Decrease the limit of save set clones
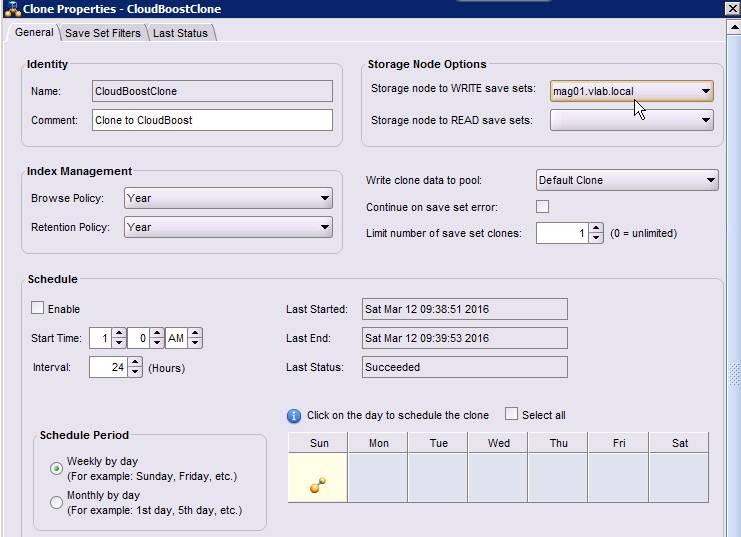This screenshot has width=741, height=537. (x=596, y=238)
